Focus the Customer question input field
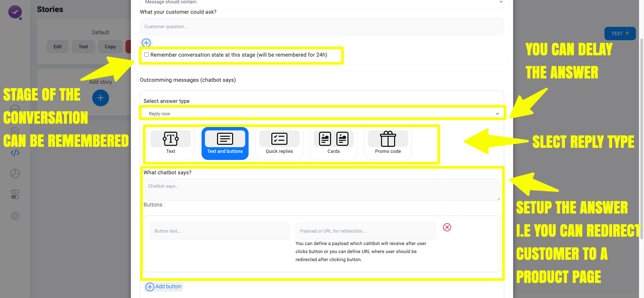The image size is (644, 298). (x=322, y=26)
